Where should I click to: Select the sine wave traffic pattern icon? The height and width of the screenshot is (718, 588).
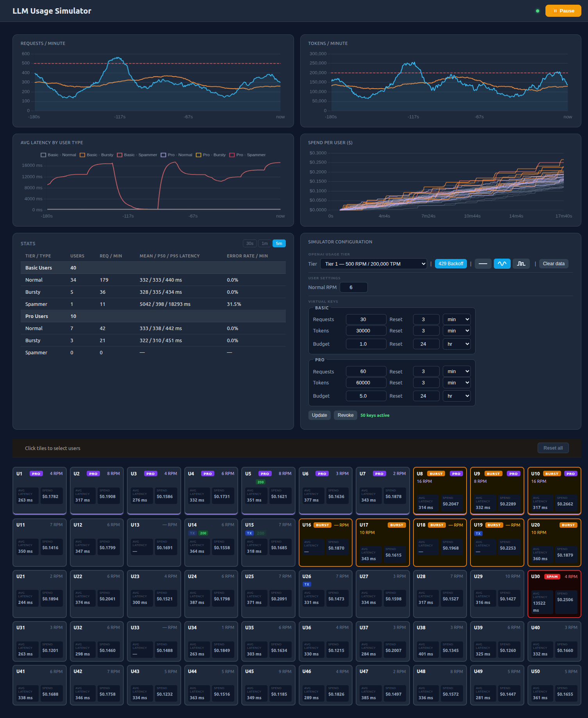pos(502,264)
